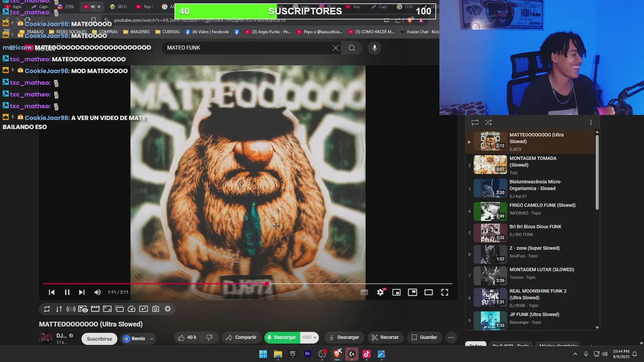Open playlist options three-dot menu
This screenshot has width=644, height=362.
coord(591,122)
